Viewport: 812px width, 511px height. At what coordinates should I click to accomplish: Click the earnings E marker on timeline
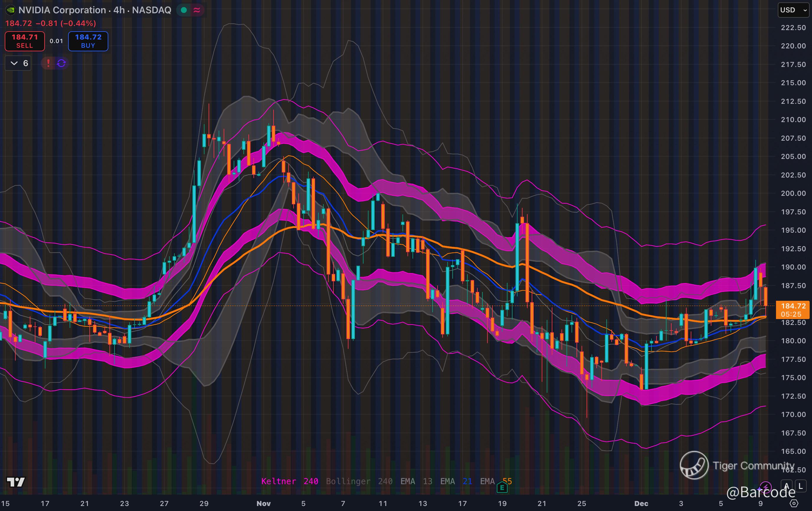coord(502,487)
